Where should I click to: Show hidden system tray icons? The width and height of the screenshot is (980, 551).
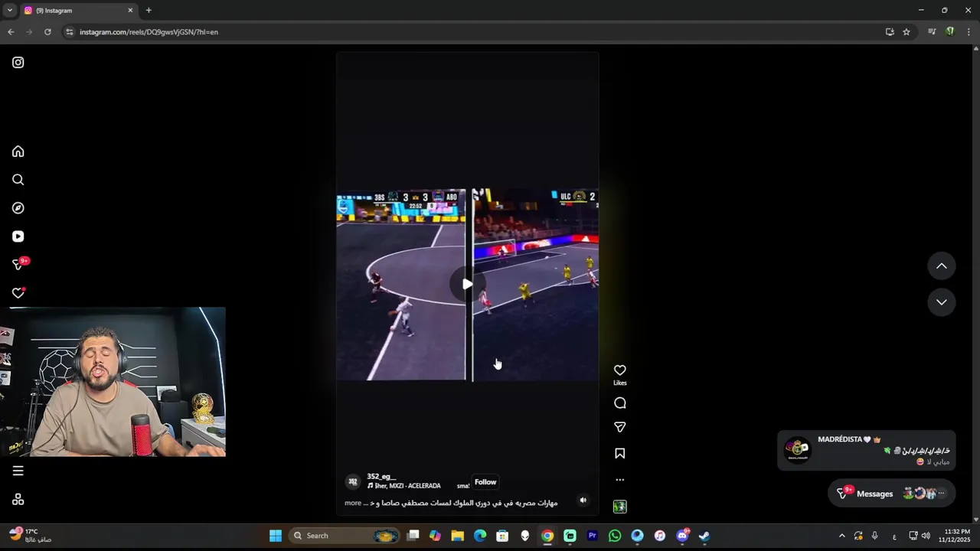842,536
